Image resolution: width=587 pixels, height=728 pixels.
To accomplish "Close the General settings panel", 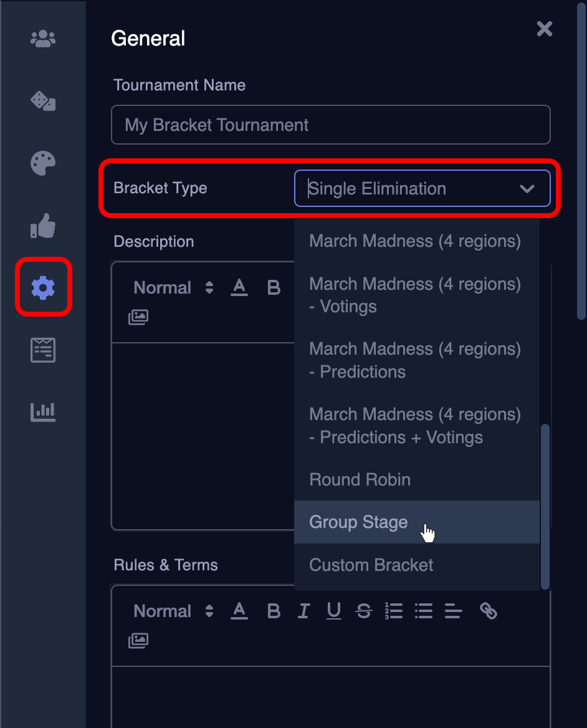I will point(544,29).
